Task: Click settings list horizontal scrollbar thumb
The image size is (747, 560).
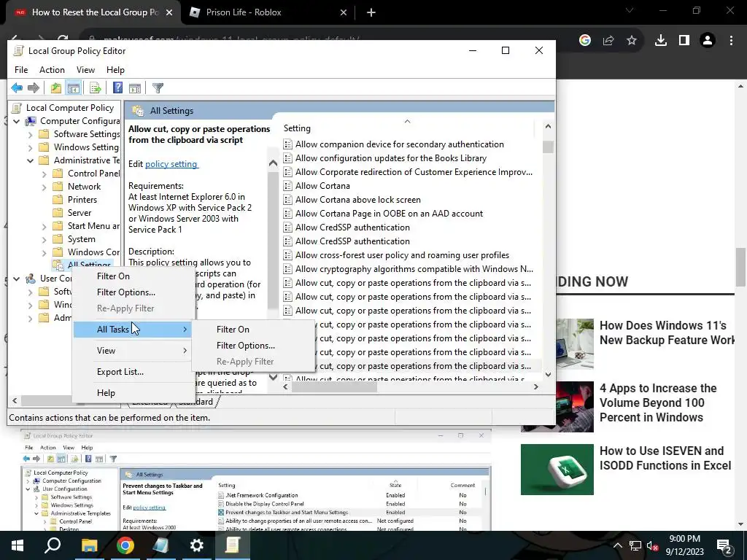Action: 333,387
